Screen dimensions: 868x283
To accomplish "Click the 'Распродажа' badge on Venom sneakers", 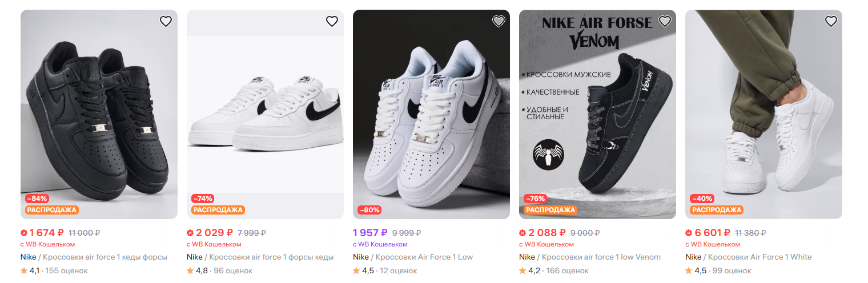I will tap(550, 210).
